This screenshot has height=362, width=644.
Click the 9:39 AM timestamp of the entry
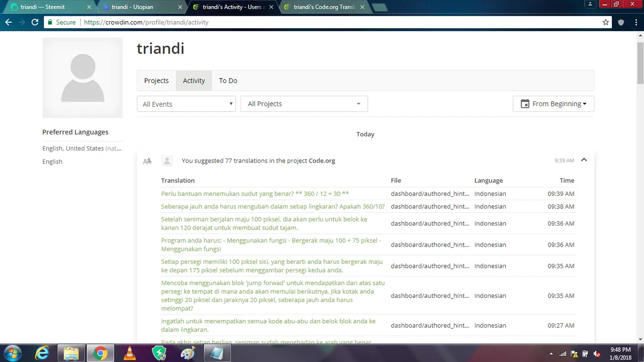565,161
